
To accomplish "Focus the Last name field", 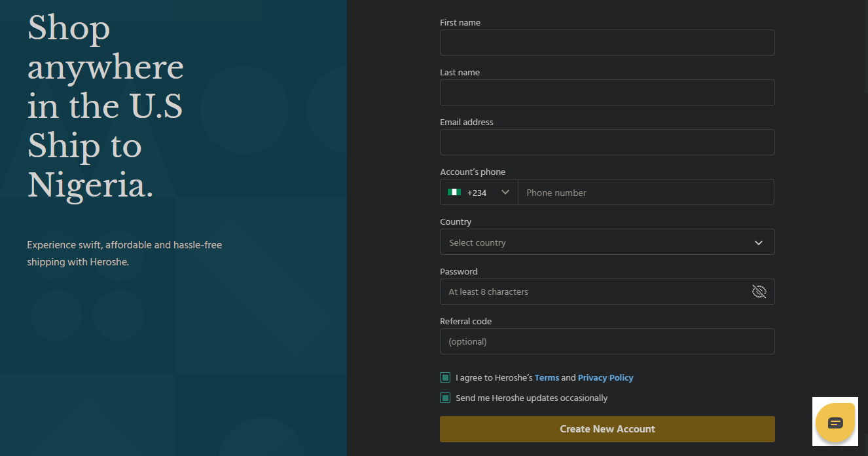I will [x=607, y=92].
